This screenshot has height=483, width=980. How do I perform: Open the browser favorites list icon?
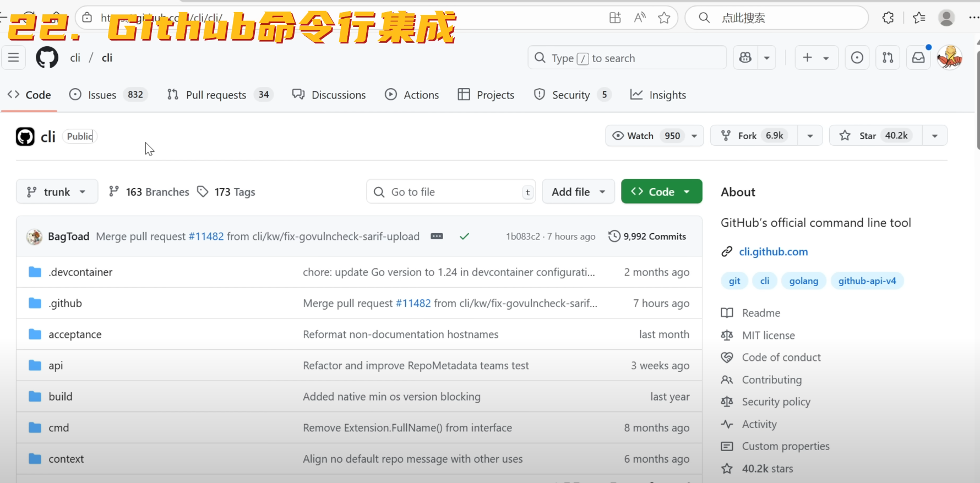(x=919, y=18)
